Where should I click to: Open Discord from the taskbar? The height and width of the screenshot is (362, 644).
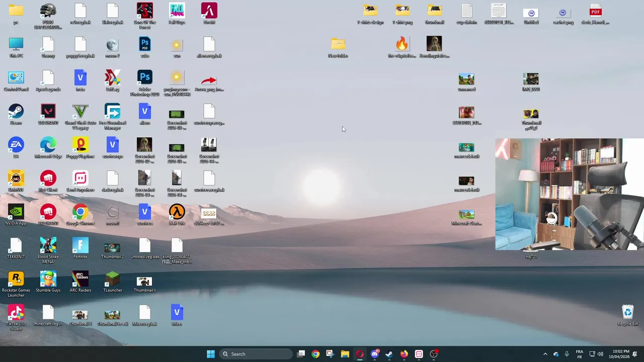pos(374,354)
